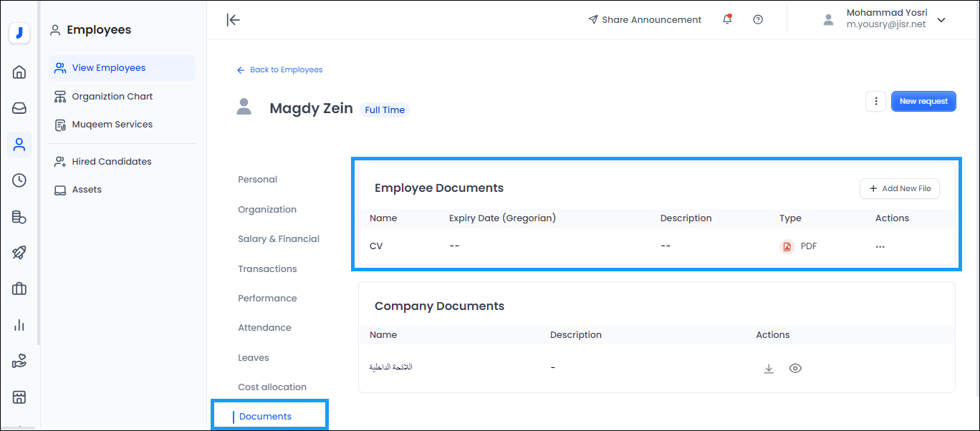The width and height of the screenshot is (980, 431).
Task: Open the help question mark icon
Action: coord(758,20)
